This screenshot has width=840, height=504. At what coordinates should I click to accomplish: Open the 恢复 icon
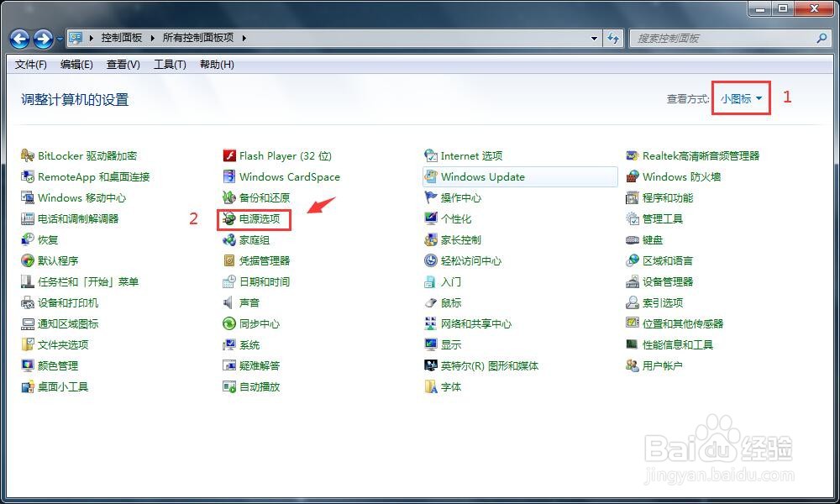tap(28, 239)
